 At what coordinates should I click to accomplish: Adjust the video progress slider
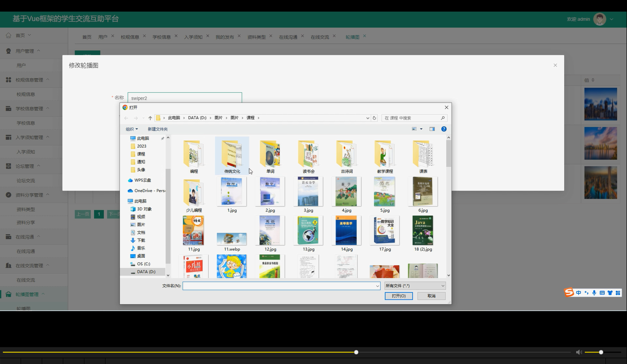click(x=356, y=352)
